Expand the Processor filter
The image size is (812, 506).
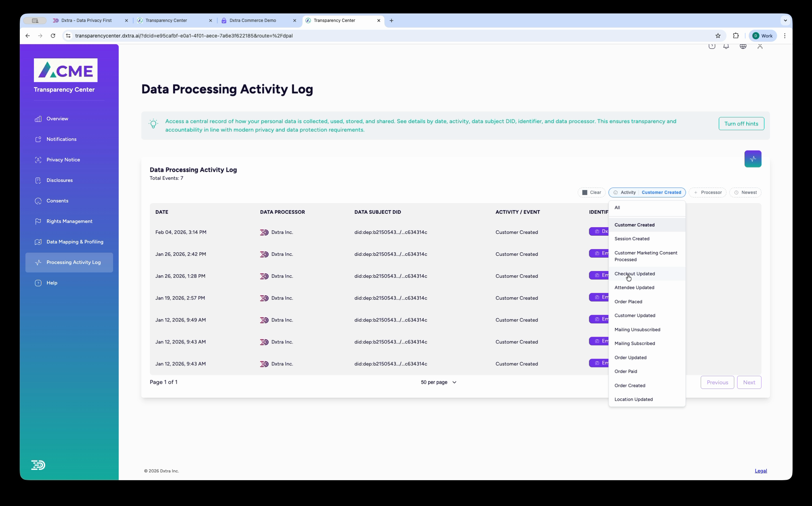pos(707,192)
